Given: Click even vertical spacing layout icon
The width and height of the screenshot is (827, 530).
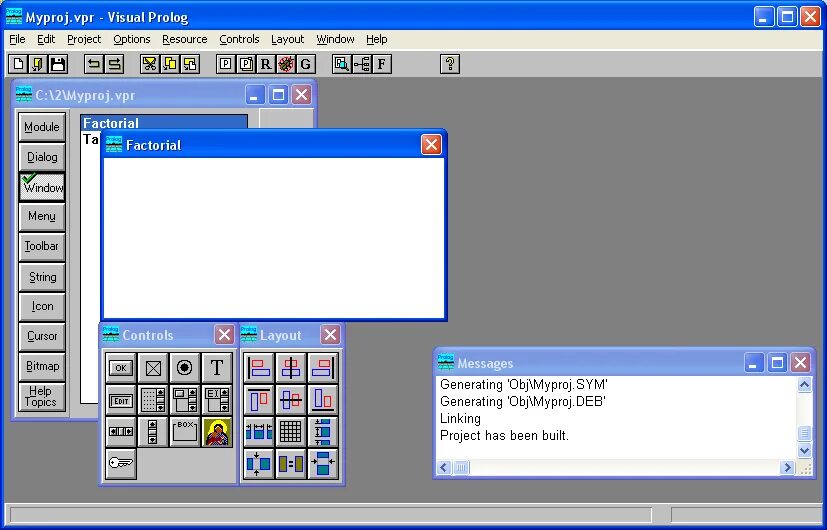Looking at the screenshot, I should point(323,432).
